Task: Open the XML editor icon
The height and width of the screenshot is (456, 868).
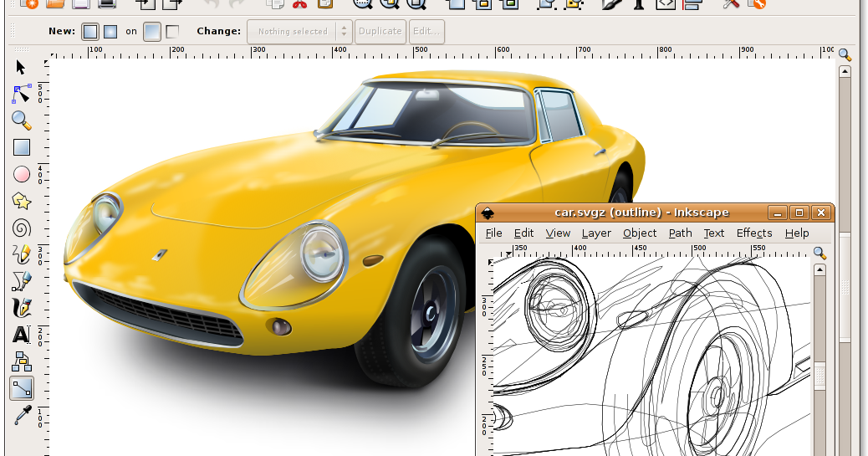Action: pyautogui.click(x=666, y=4)
